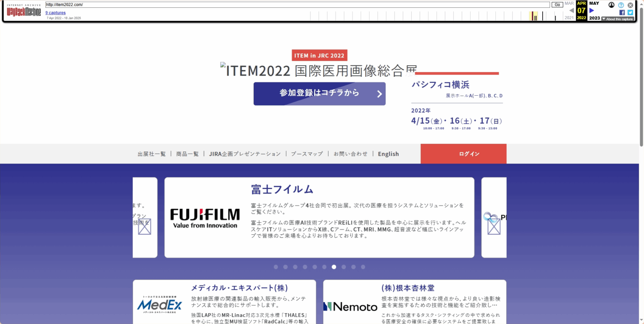Select the ninth carousel dot

click(x=353, y=267)
